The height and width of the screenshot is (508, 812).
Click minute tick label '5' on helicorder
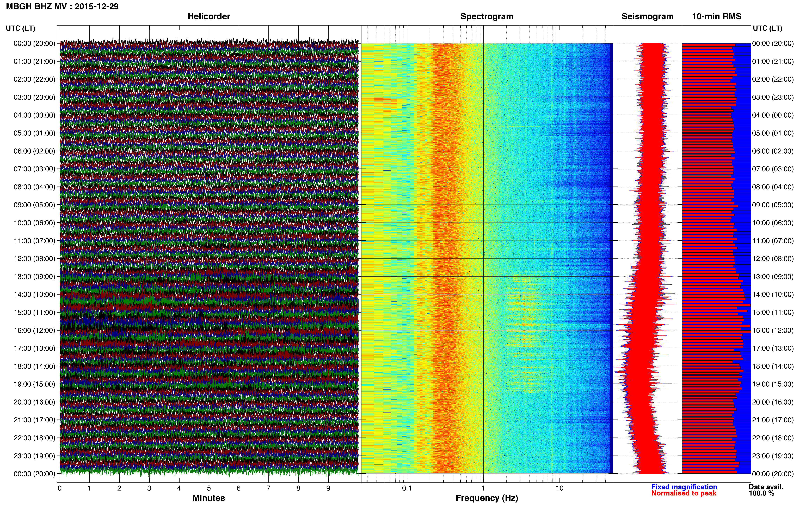pyautogui.click(x=209, y=488)
